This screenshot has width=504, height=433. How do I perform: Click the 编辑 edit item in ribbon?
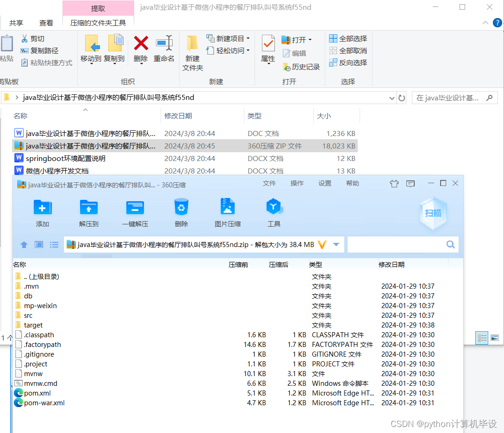point(294,53)
